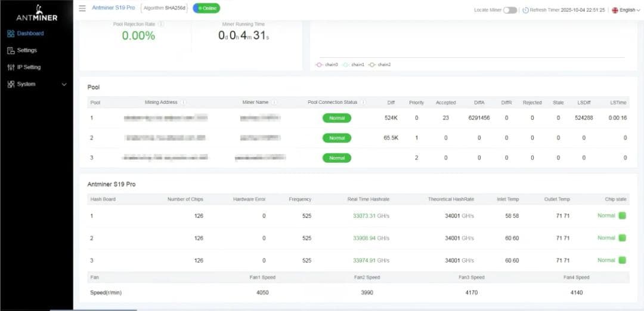Screen dimensions: 644x311
Task: Click the 65.5K diff value
Action: (391, 138)
